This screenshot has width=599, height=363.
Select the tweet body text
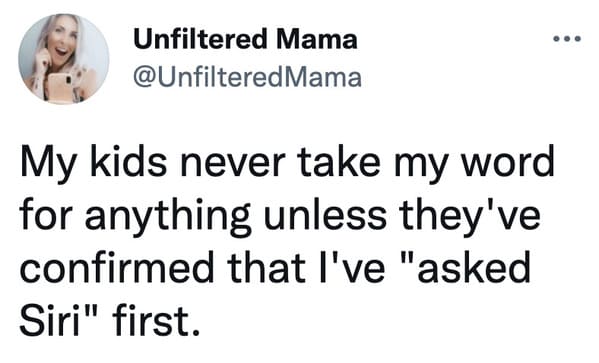coord(287,240)
